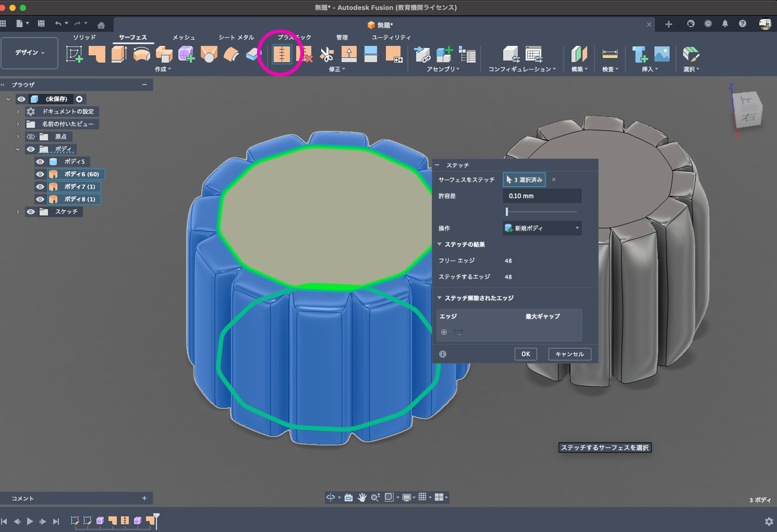Click the home icon in the top bar

tap(101, 25)
